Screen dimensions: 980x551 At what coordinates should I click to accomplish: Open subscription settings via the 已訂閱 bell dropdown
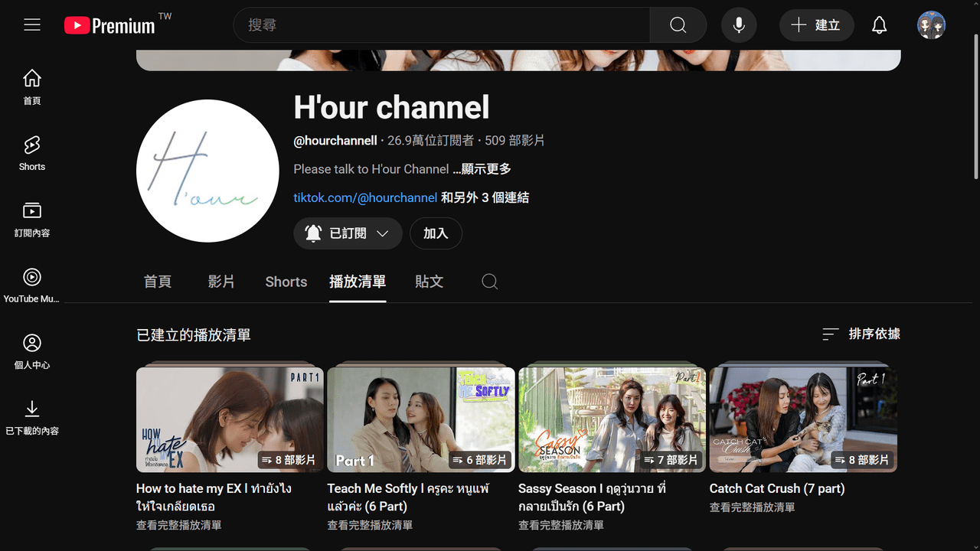pyautogui.click(x=348, y=233)
